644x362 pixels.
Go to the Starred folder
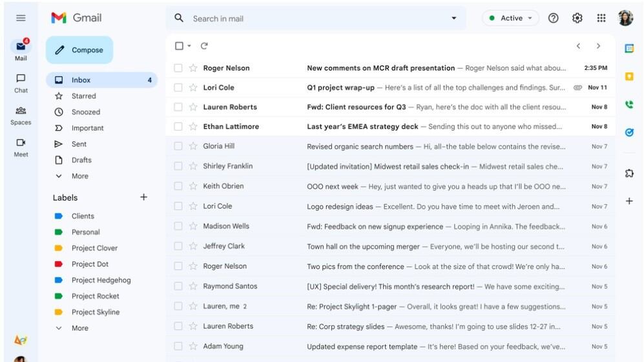83,96
